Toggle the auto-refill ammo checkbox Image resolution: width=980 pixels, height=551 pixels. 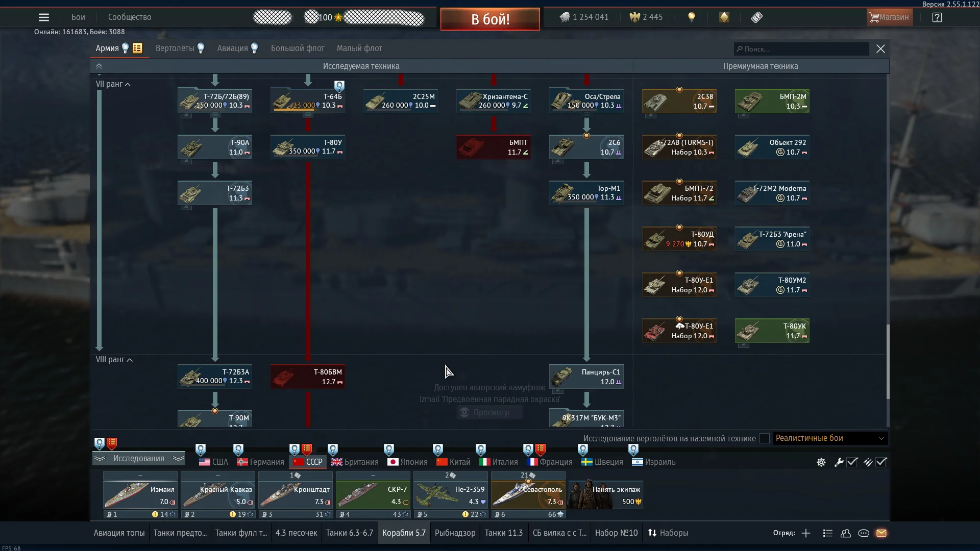(881, 462)
